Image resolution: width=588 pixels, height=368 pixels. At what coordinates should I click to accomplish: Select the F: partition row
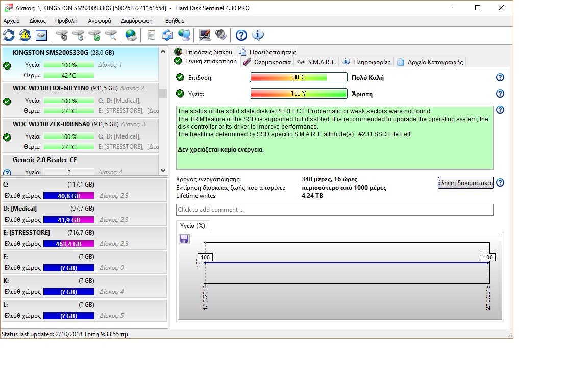tap(84, 262)
